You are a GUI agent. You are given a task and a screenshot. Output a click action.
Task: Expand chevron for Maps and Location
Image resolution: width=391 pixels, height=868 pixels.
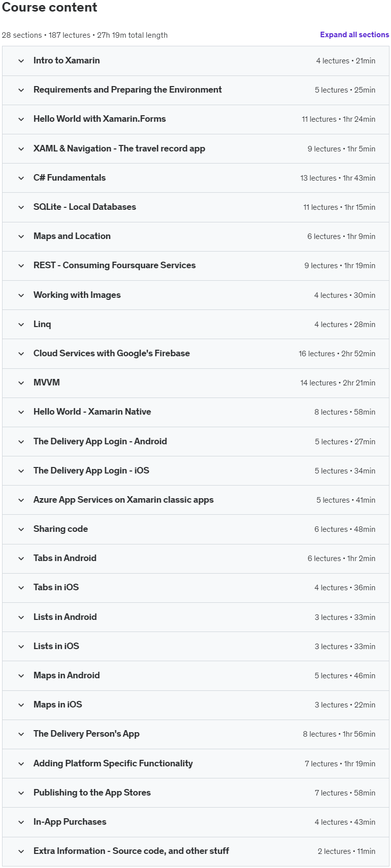21,236
